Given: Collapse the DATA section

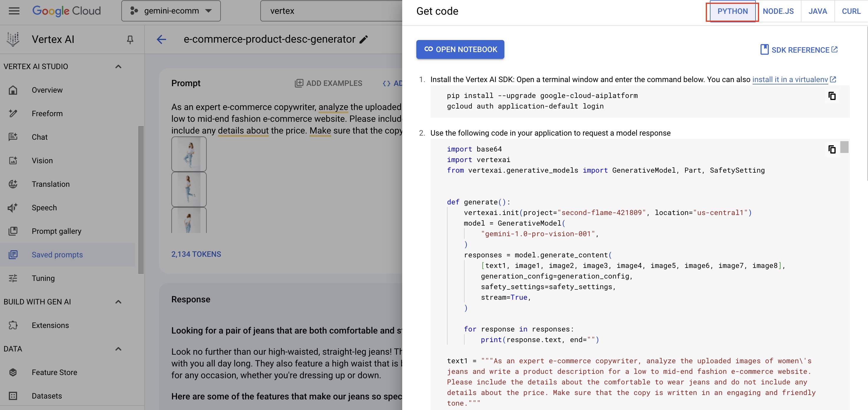Looking at the screenshot, I should pyautogui.click(x=118, y=349).
